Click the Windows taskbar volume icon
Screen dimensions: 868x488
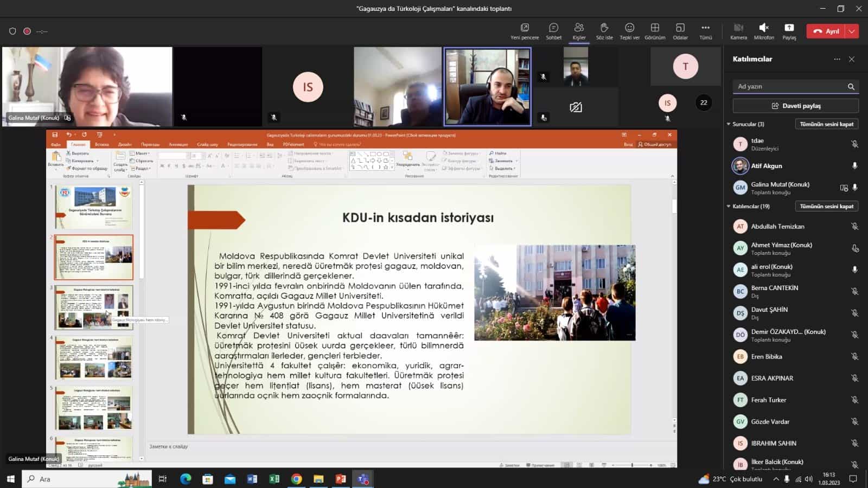809,479
